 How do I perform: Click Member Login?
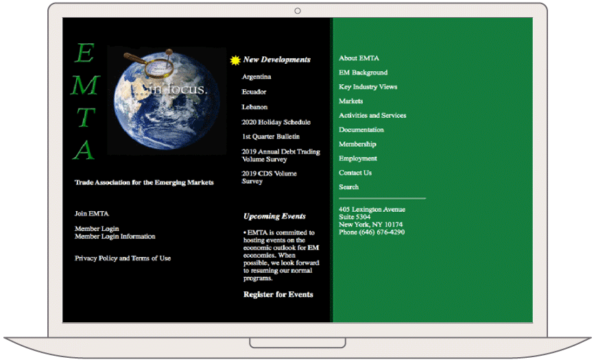[x=97, y=229]
